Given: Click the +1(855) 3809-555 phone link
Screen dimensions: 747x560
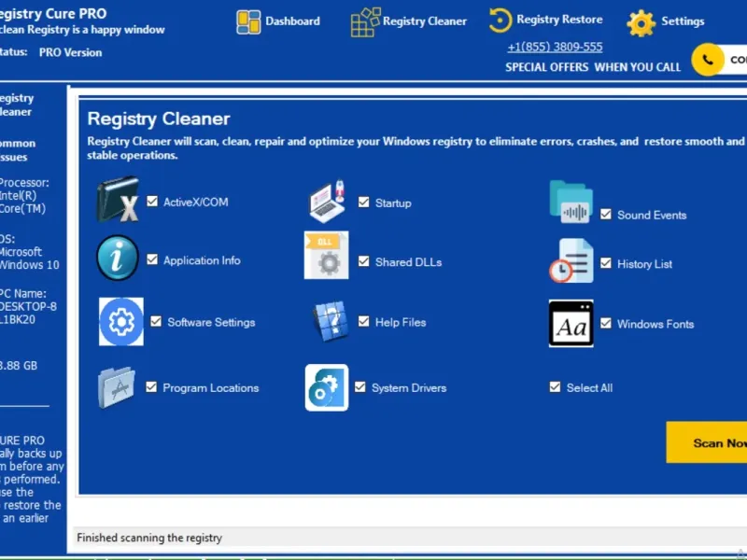Looking at the screenshot, I should click(x=555, y=48).
